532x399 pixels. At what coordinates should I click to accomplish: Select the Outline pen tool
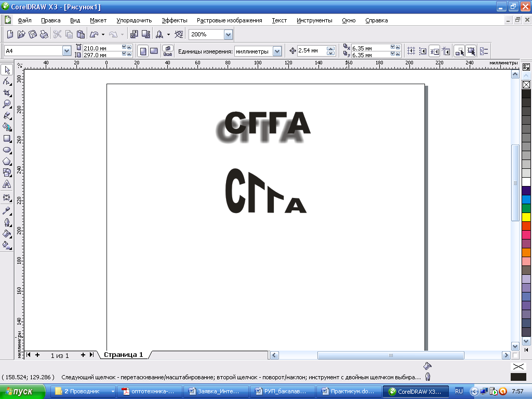[7, 222]
